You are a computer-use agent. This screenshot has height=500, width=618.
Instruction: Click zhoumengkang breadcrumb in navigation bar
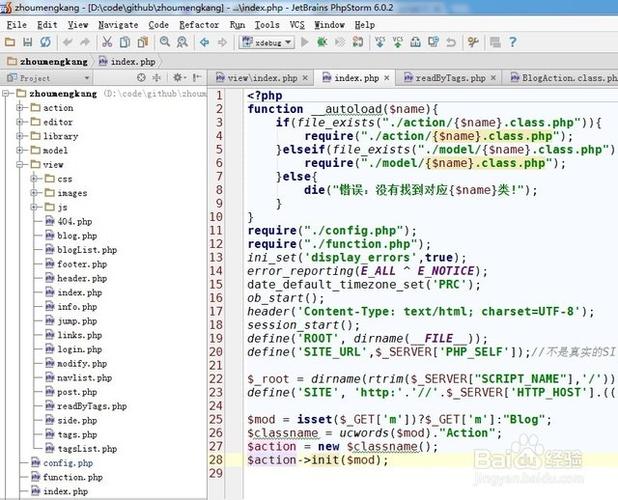(48, 61)
